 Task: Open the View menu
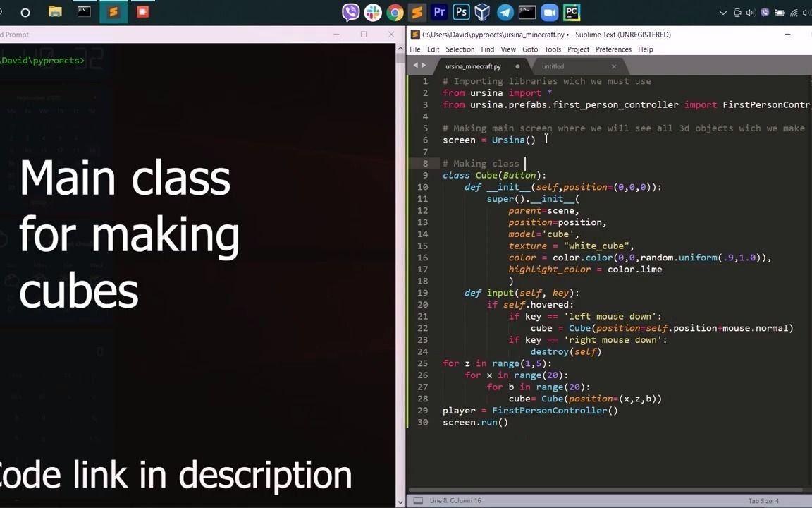[508, 49]
